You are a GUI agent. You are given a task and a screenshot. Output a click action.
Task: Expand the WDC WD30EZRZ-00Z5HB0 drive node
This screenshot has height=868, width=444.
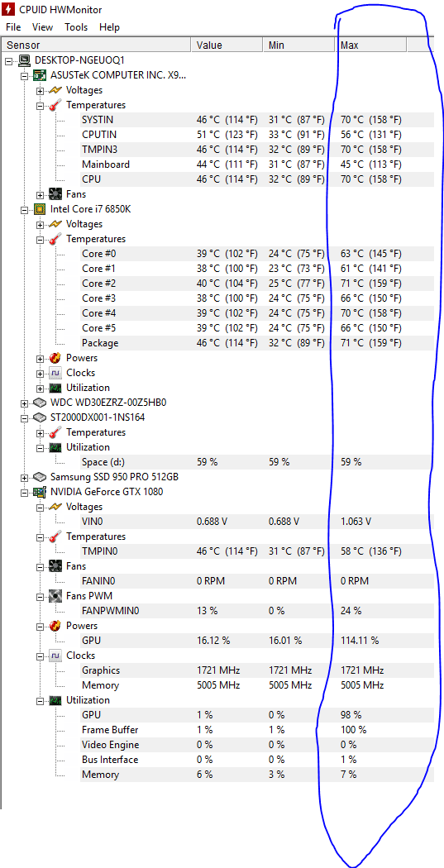click(x=24, y=403)
